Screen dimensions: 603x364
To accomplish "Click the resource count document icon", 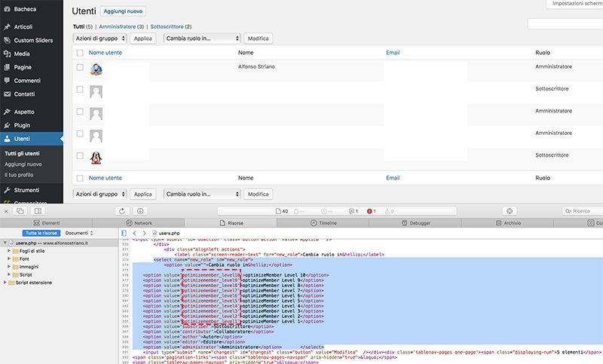I will 278,211.
